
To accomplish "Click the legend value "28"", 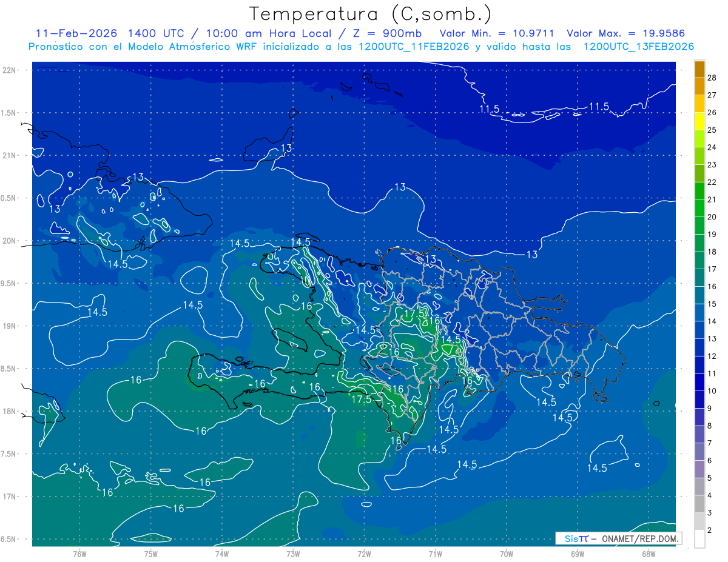I will pyautogui.click(x=712, y=78).
